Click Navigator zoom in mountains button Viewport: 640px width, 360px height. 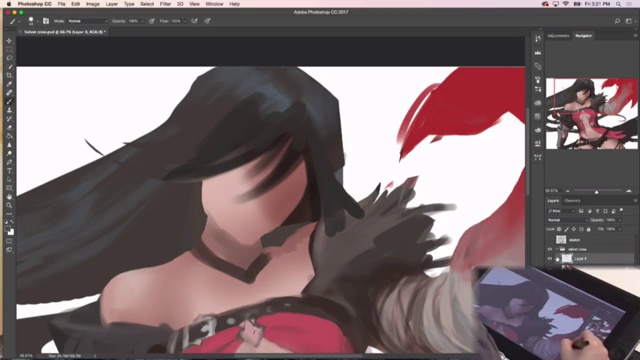click(629, 191)
